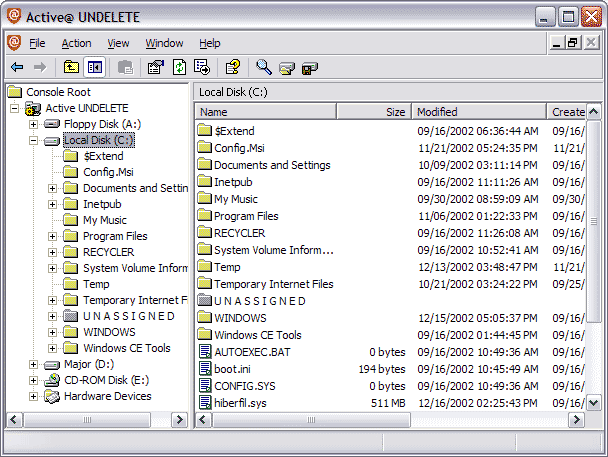Viewport: 608px width, 457px height.
Task: Open the Action menu
Action: (76, 43)
